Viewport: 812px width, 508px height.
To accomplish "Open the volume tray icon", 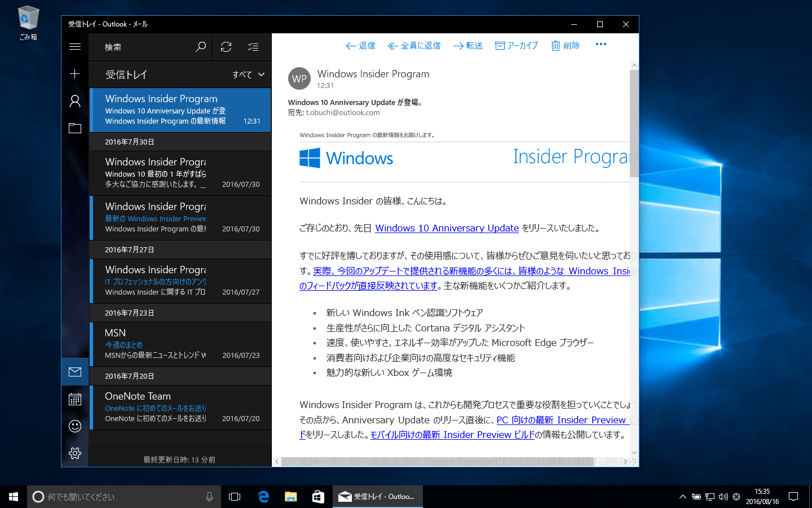I will click(723, 497).
